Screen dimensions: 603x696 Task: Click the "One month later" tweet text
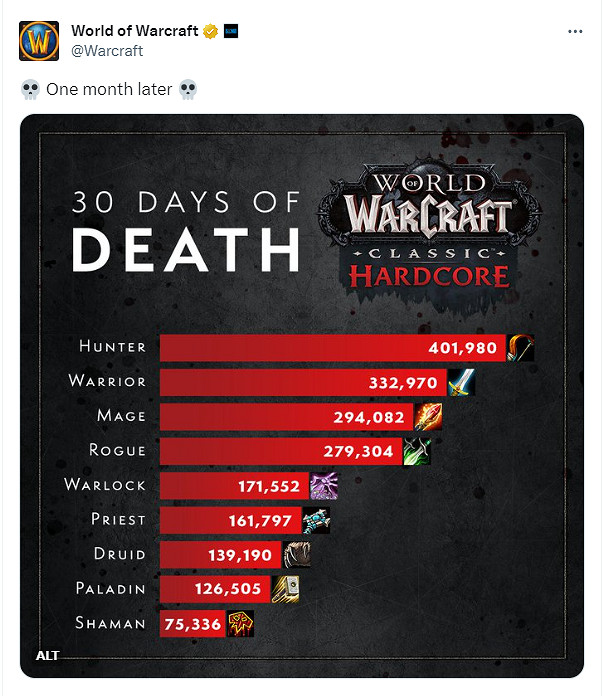coord(109,90)
